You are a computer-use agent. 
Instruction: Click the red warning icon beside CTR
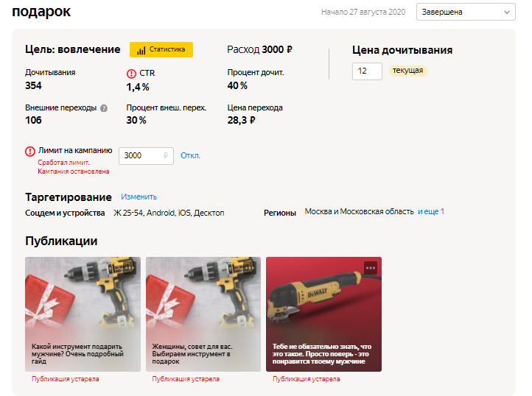(x=131, y=74)
